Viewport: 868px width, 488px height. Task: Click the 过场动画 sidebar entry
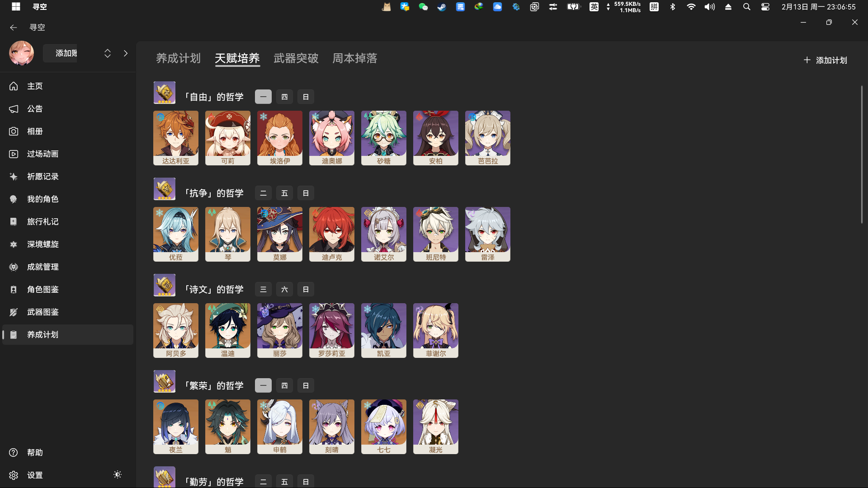click(42, 154)
